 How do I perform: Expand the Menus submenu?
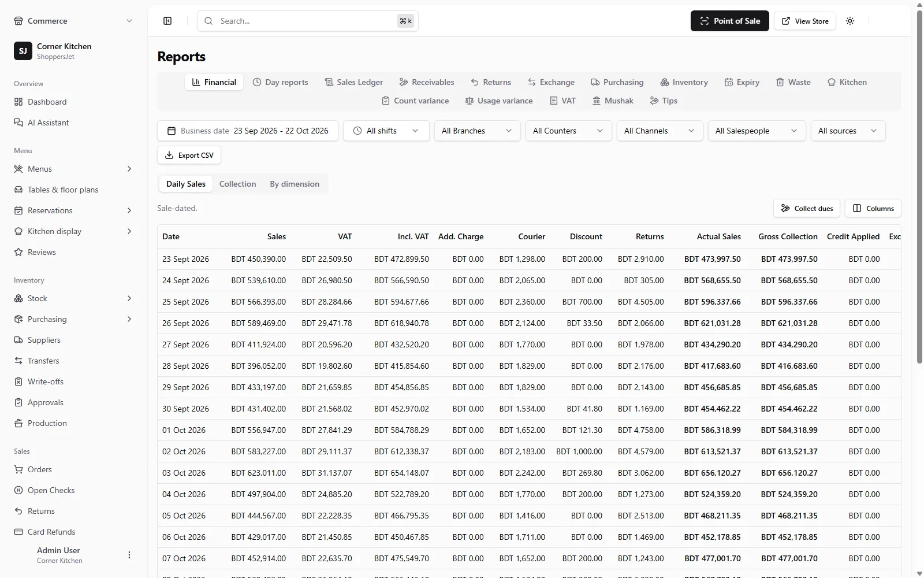pyautogui.click(x=129, y=169)
